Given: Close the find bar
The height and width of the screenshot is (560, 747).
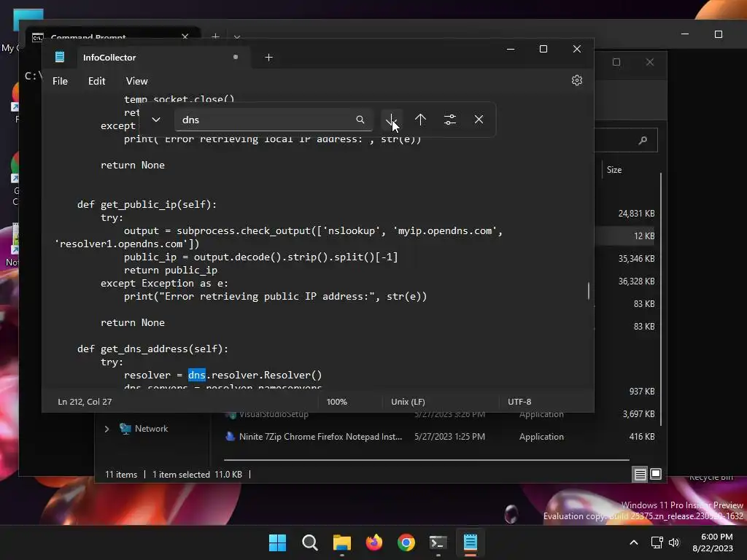Looking at the screenshot, I should pyautogui.click(x=479, y=120).
